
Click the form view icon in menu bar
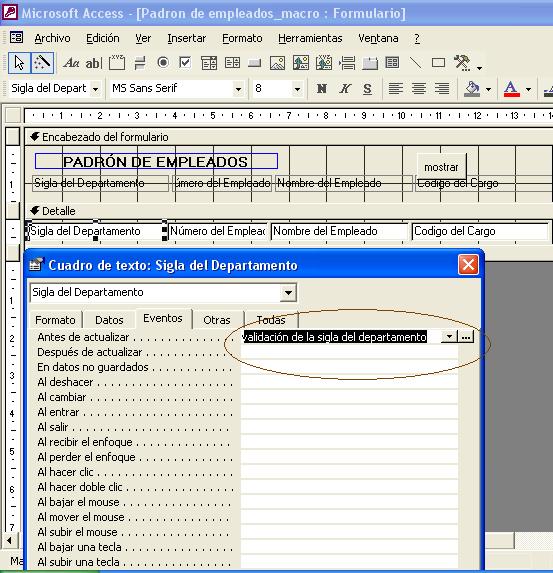point(16,38)
